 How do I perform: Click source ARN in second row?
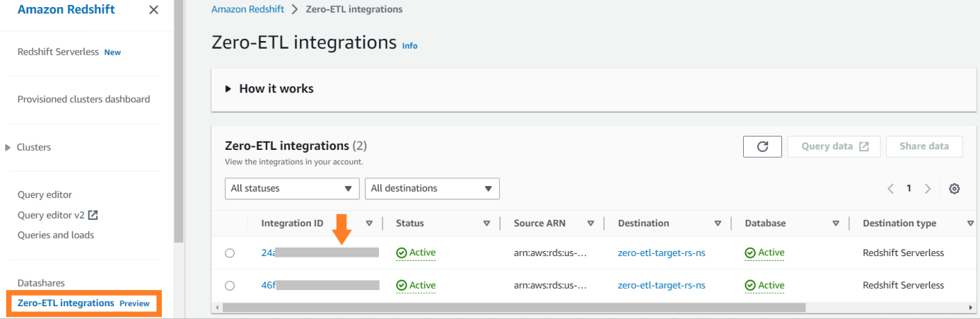point(550,285)
